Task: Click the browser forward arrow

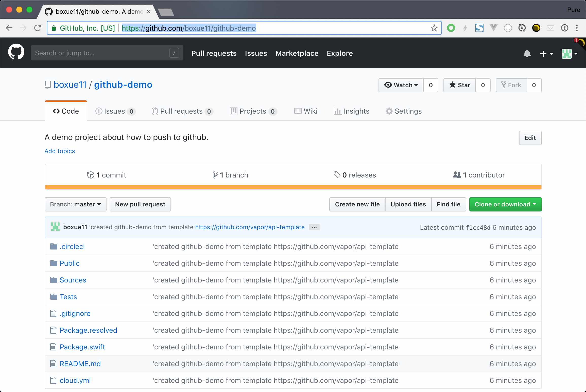Action: click(23, 28)
